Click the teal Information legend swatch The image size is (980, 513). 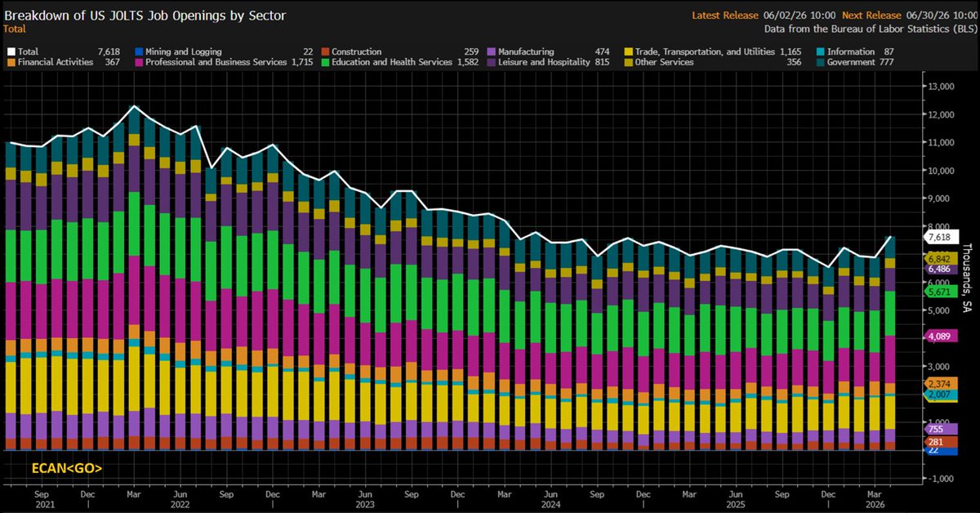coord(819,51)
